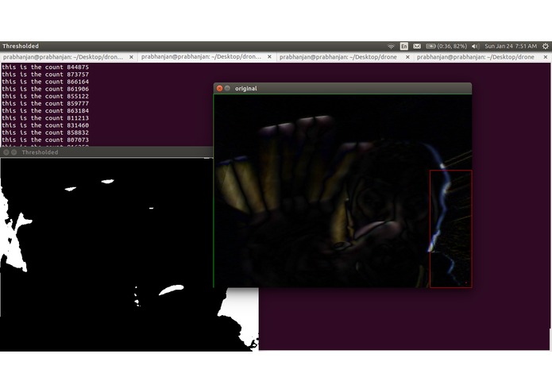Minimize the original image window

click(227, 88)
